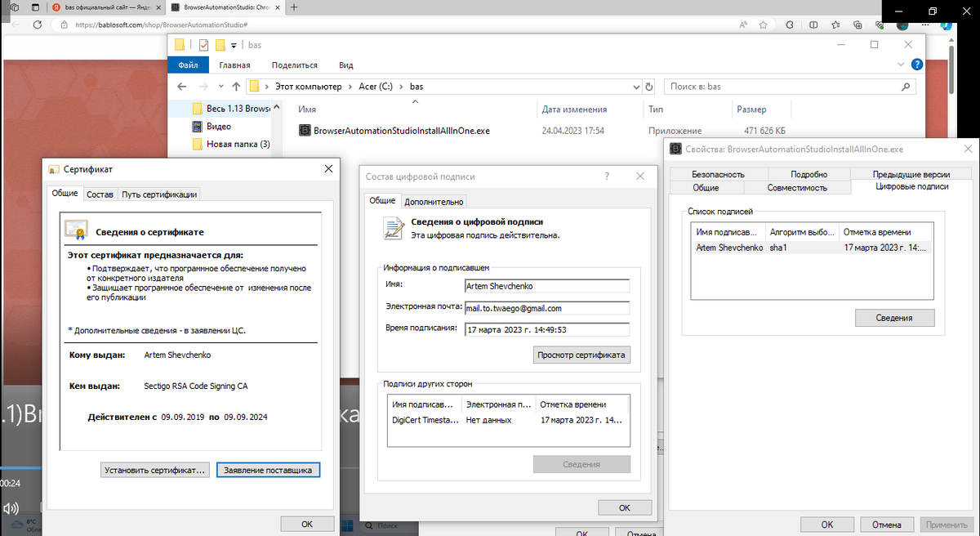
Task: Open the Путь сертификации tab
Action: pos(159,194)
